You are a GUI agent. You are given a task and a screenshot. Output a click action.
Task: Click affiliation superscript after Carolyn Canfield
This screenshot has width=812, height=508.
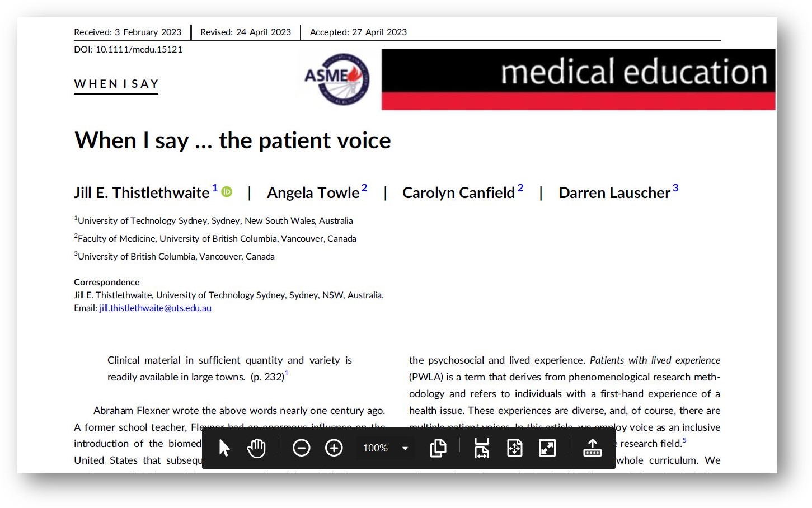pos(520,188)
